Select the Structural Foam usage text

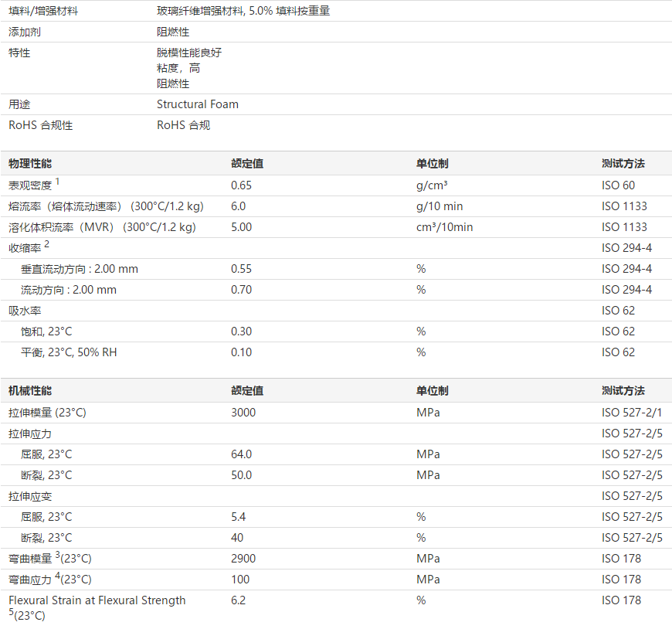pos(198,104)
